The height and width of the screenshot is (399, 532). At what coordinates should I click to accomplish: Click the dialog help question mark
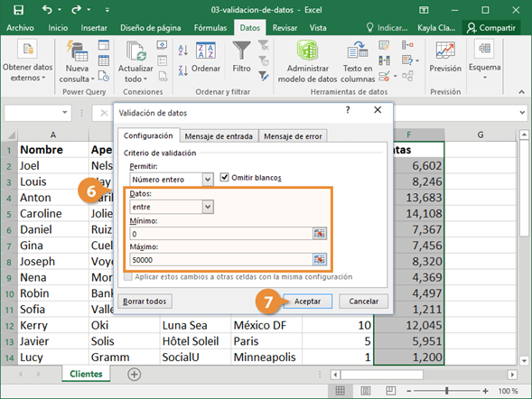click(348, 110)
